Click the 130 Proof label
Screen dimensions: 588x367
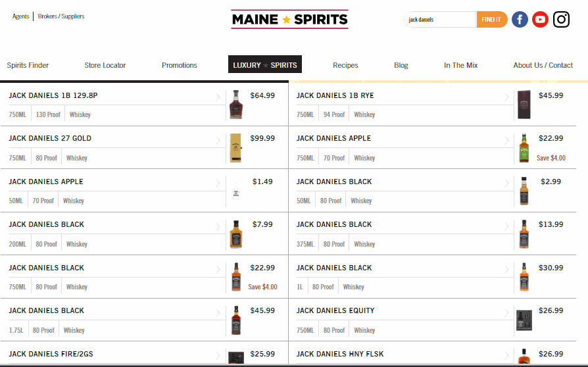pyautogui.click(x=48, y=114)
